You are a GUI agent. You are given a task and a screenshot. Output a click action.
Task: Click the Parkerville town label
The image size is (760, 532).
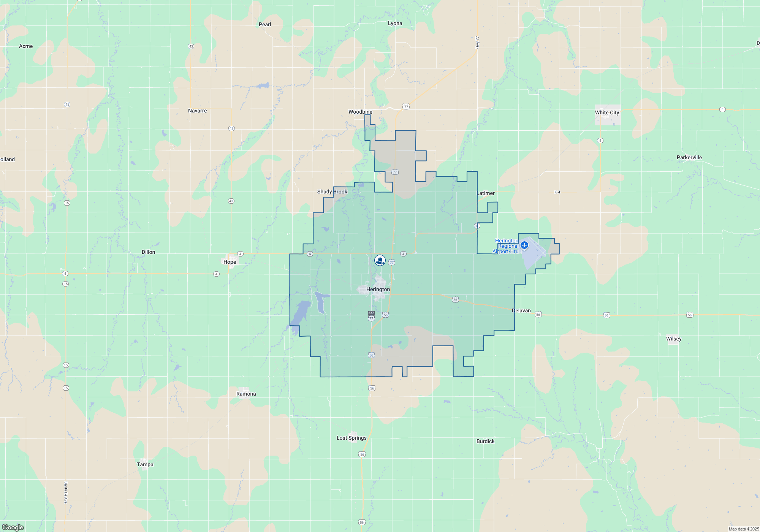click(689, 157)
